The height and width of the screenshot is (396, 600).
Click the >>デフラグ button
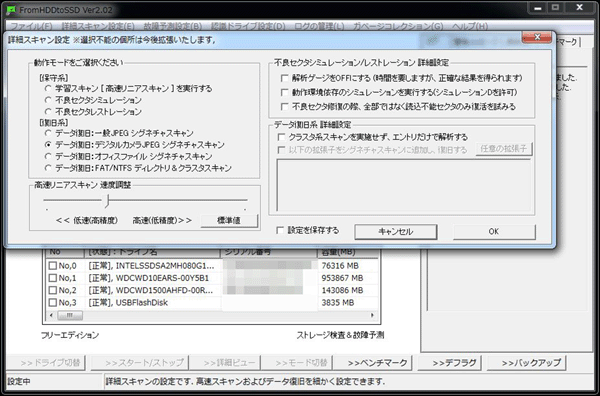tap(450, 363)
